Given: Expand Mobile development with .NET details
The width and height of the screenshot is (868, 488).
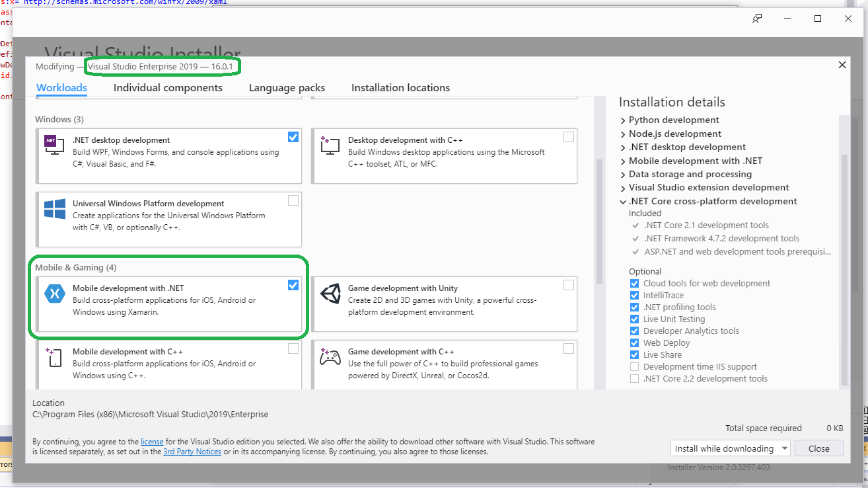Looking at the screenshot, I should 623,161.
